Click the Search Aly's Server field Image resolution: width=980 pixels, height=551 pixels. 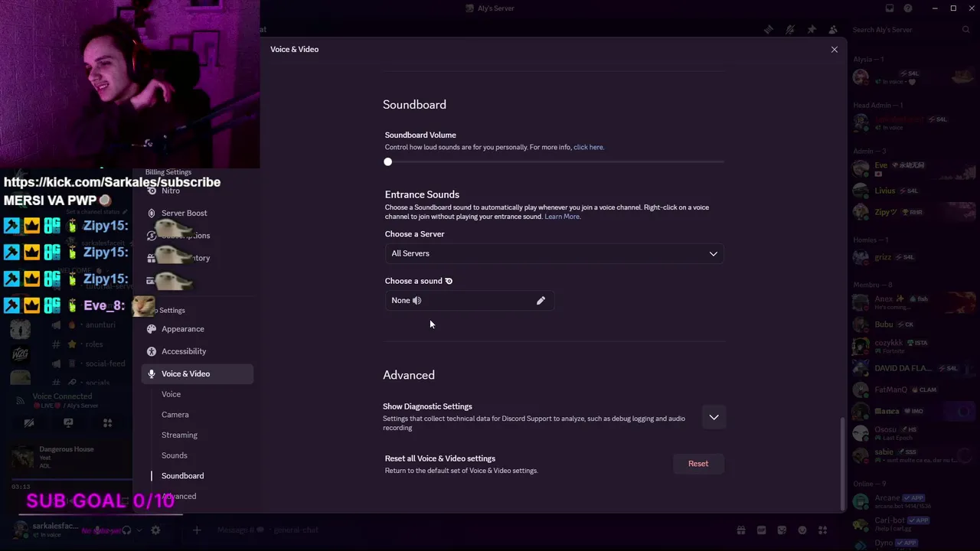(x=911, y=30)
